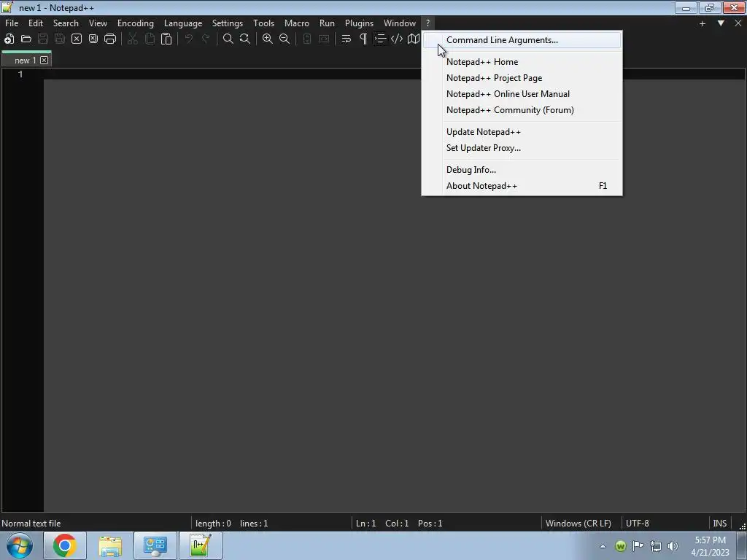Image resolution: width=747 pixels, height=560 pixels.
Task: Toggle the indent guide icon
Action: tap(380, 39)
